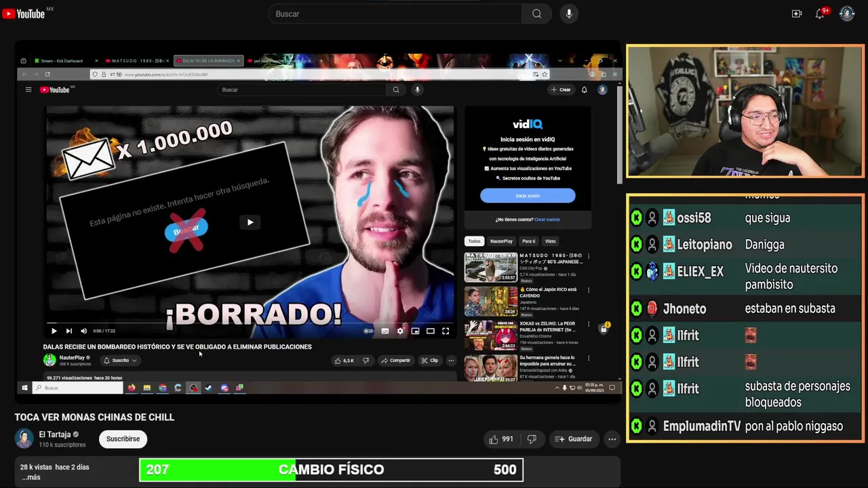Click the Clip scissors button
Screen dimensions: 868x488
click(430, 361)
